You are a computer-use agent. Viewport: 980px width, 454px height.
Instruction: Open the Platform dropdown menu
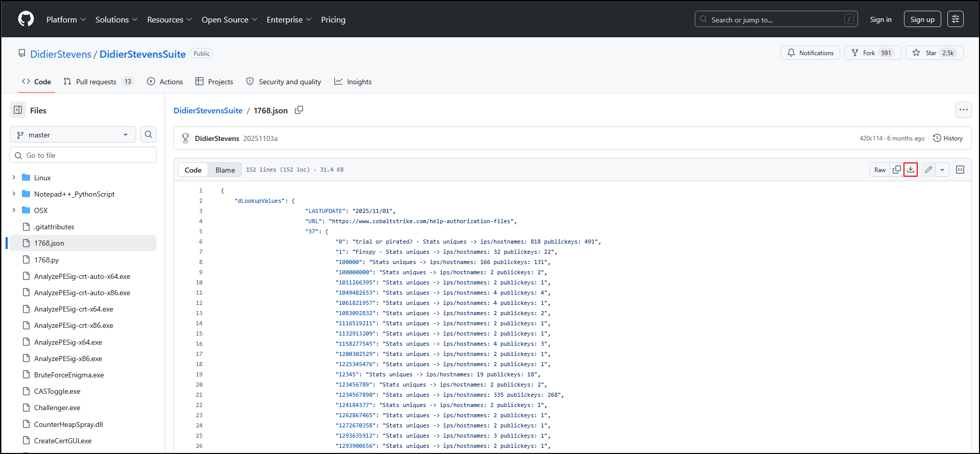pyautogui.click(x=66, y=19)
